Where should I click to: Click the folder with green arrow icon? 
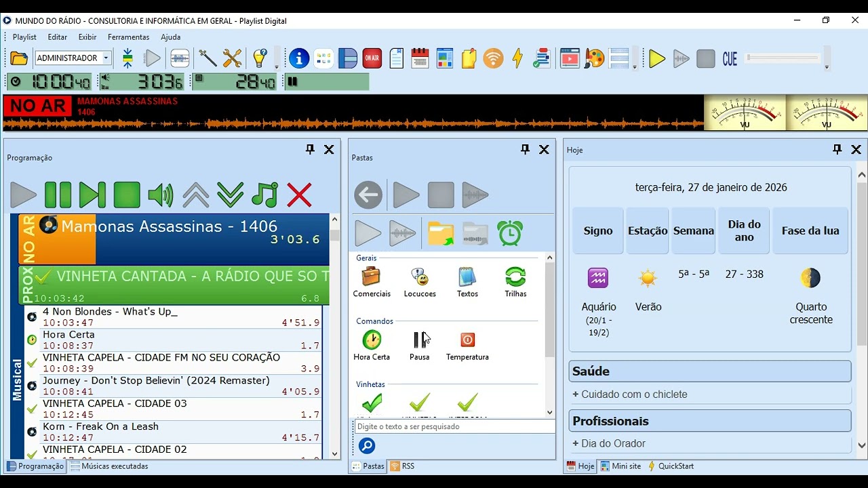pyautogui.click(x=441, y=234)
